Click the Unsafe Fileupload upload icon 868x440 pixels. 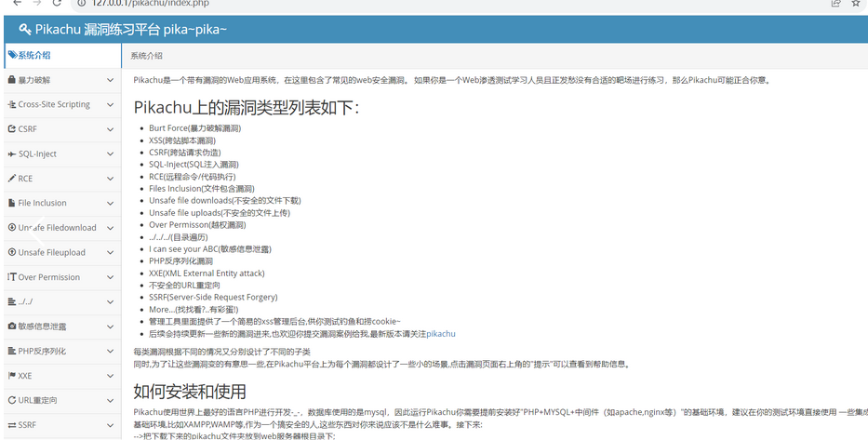tap(11, 252)
